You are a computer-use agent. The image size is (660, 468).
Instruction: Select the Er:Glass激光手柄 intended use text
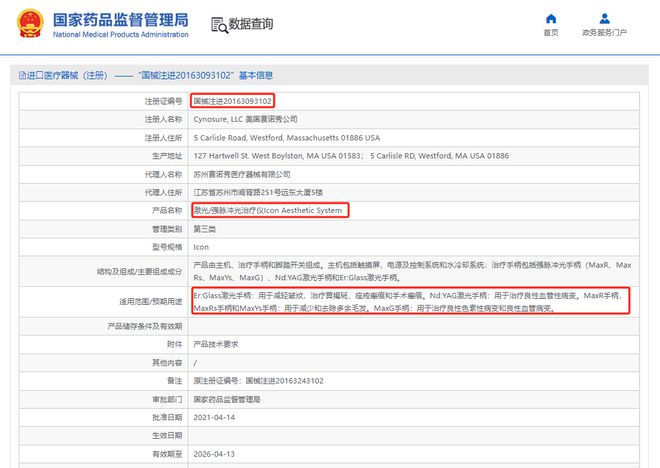[408, 302]
